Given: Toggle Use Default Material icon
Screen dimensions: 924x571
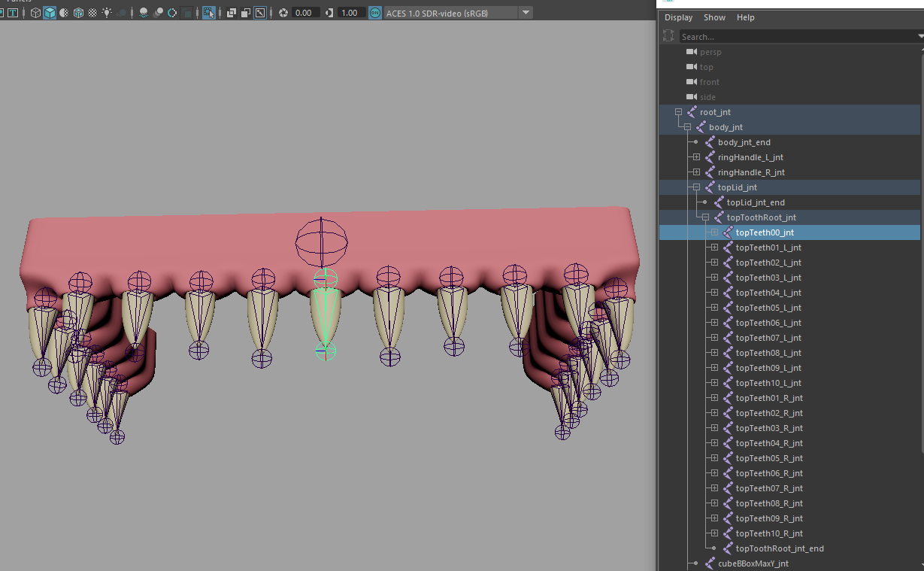Looking at the screenshot, I should pyautogui.click(x=64, y=13).
